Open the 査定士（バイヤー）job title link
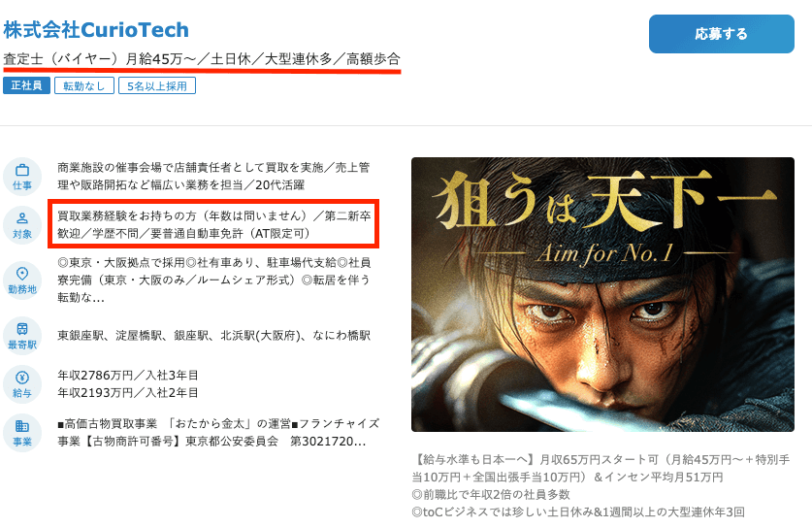The width and height of the screenshot is (812, 528). 202,59
